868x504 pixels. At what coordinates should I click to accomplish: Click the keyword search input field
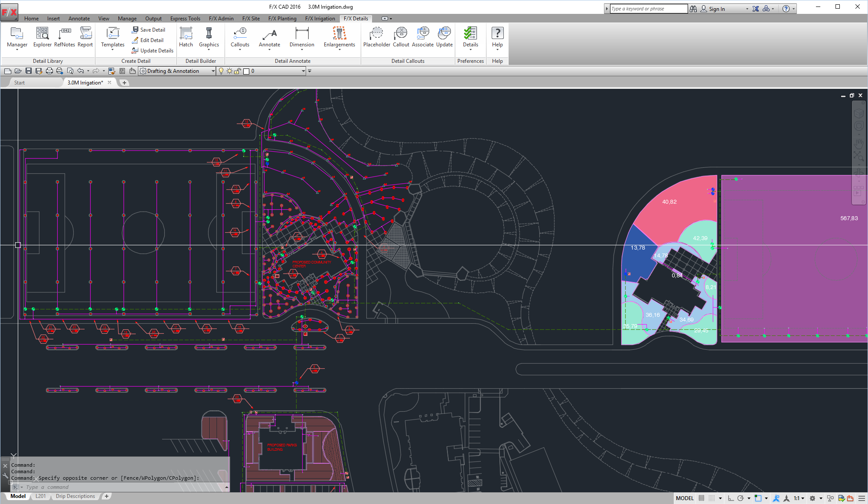648,9
